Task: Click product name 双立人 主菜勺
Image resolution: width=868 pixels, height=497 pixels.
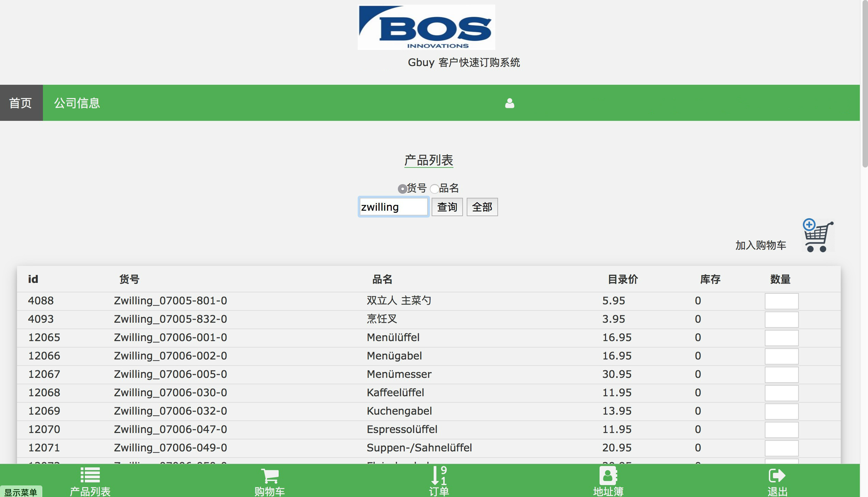Action: point(399,301)
